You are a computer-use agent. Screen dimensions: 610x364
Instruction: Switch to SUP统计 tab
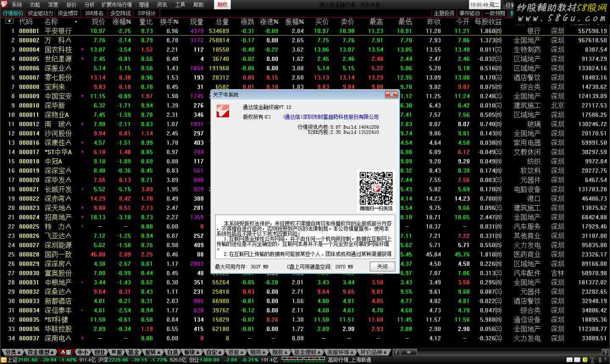147,13
